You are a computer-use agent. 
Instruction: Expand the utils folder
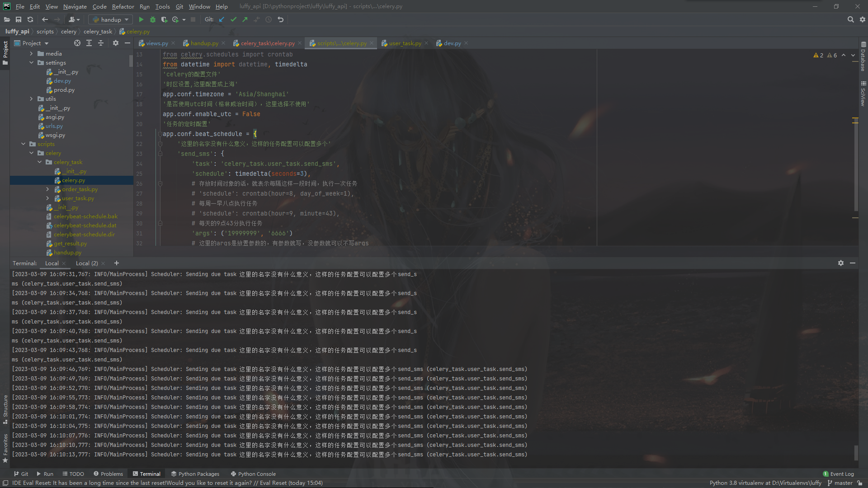point(31,99)
